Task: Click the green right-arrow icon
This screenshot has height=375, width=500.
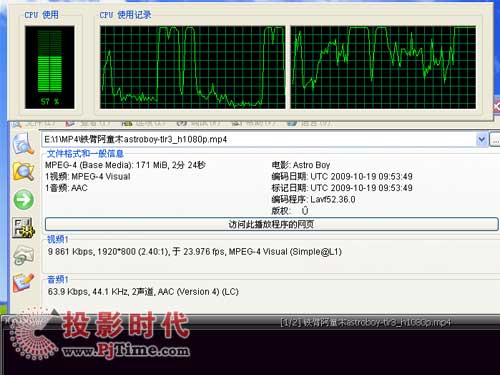Action: 24,200
